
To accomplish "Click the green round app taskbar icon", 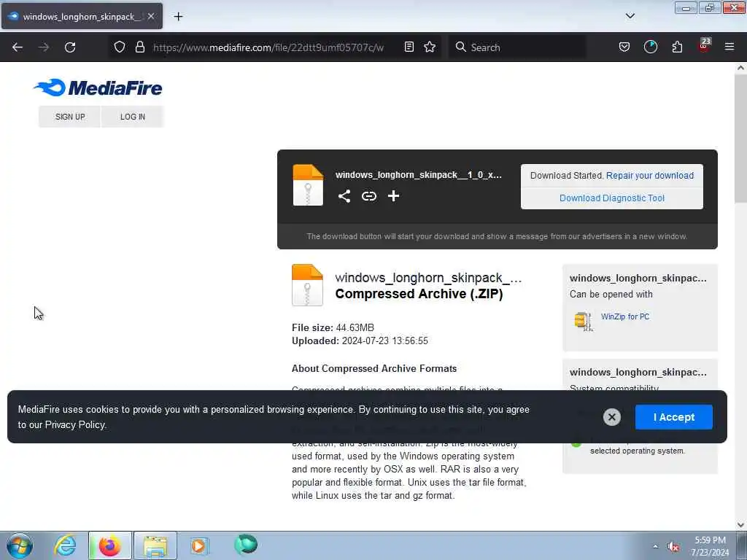I will pyautogui.click(x=246, y=545).
